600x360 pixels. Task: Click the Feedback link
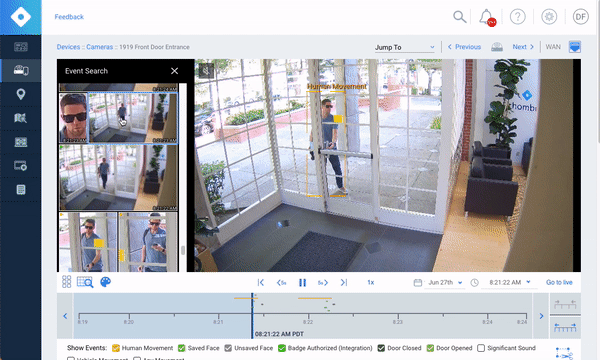point(69,17)
